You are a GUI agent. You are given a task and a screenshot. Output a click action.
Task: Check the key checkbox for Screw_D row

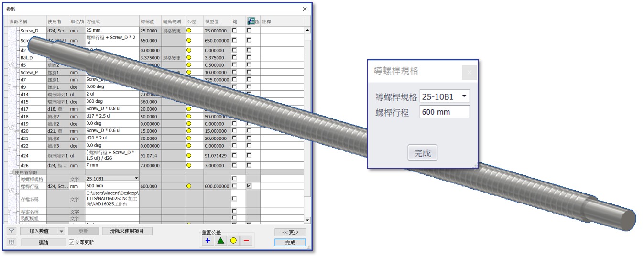point(234,30)
